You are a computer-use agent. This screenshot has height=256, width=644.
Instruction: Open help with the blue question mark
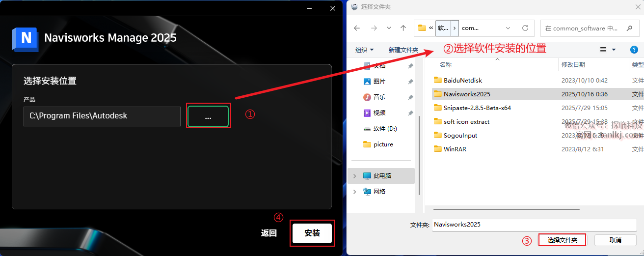634,50
